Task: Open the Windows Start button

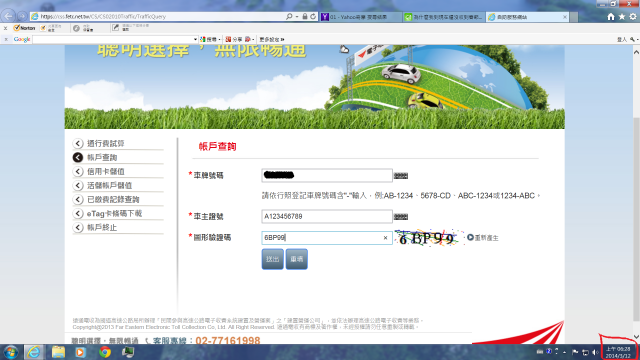Action: (11, 352)
